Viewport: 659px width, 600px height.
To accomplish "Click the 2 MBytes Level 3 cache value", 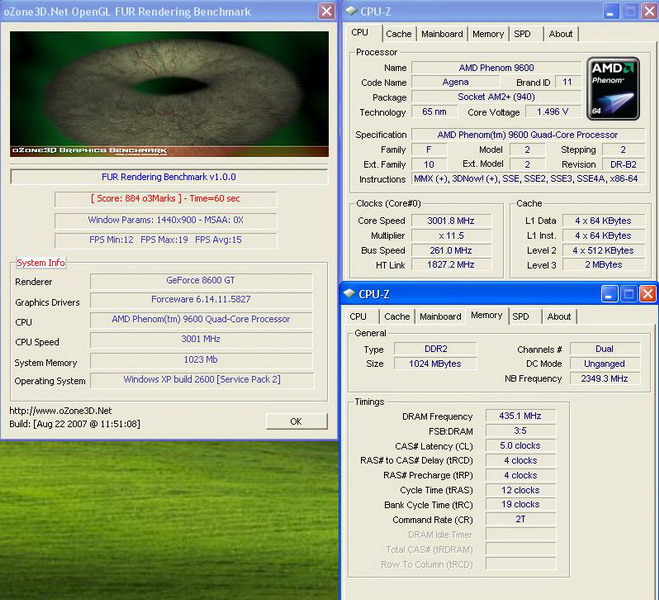I will (x=603, y=265).
